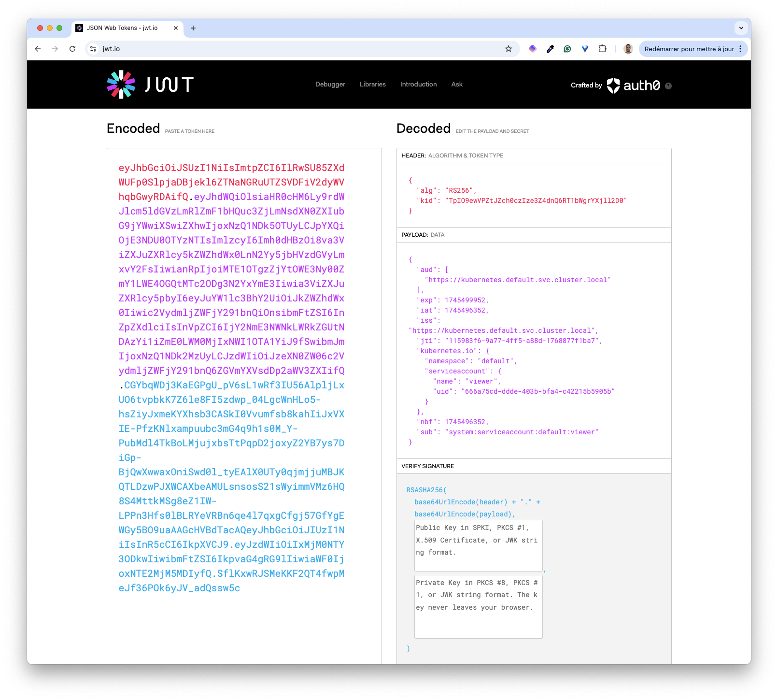Open the Chrome profile avatar
This screenshot has width=778, height=700.
tap(628, 49)
